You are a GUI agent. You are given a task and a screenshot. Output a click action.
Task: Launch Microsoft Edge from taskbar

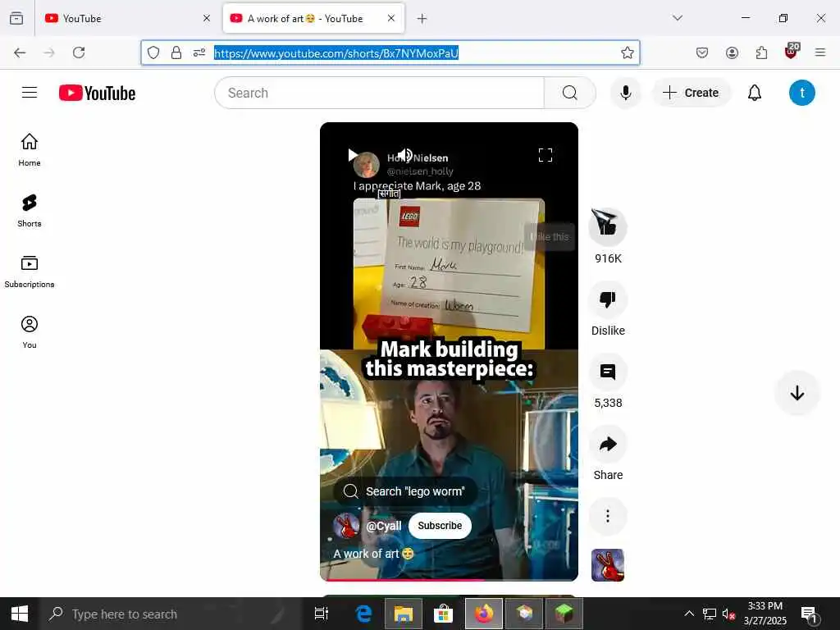tap(363, 614)
